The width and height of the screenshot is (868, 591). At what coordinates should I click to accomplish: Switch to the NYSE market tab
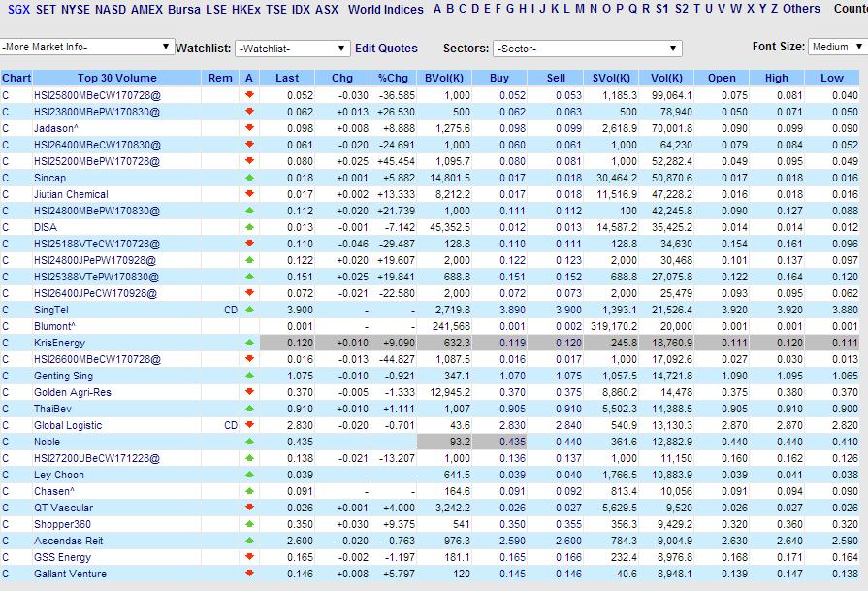[x=76, y=10]
